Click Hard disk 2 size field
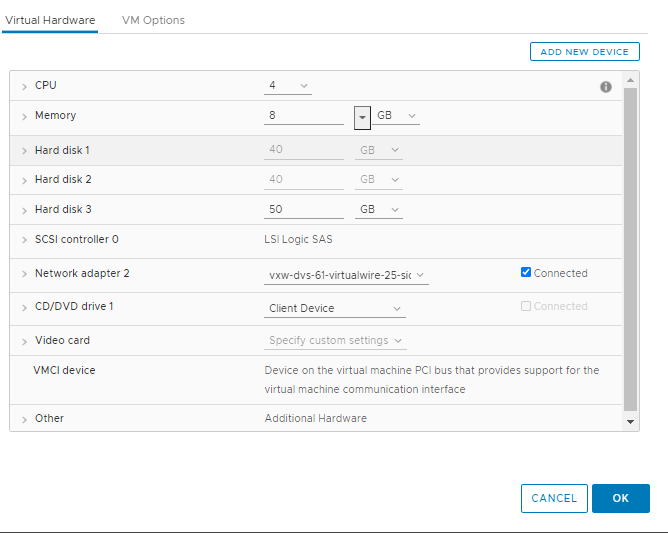The image size is (668, 533). (304, 179)
